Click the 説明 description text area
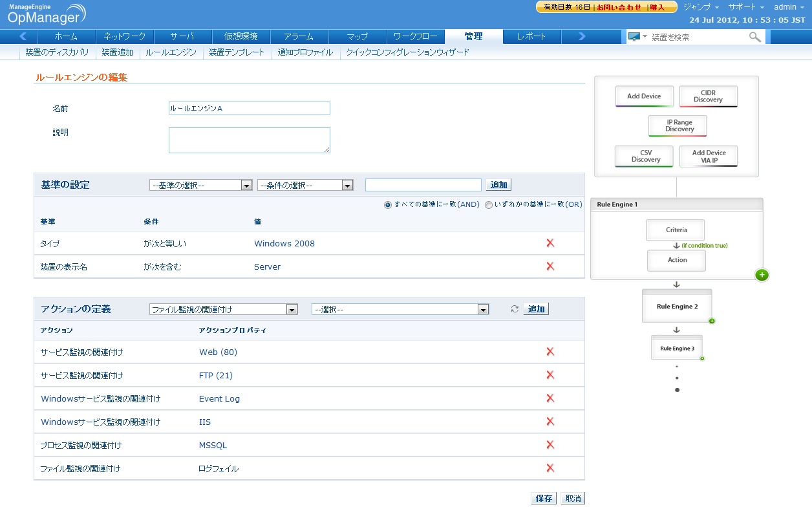 pos(249,140)
